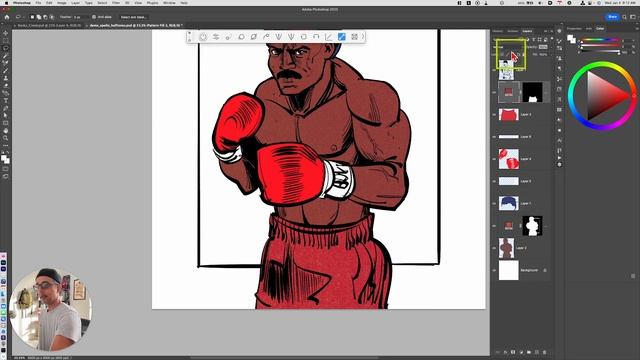The width and height of the screenshot is (640, 360).
Task: Select the Pattern Fill layer mask thumbnail
Action: (533, 92)
